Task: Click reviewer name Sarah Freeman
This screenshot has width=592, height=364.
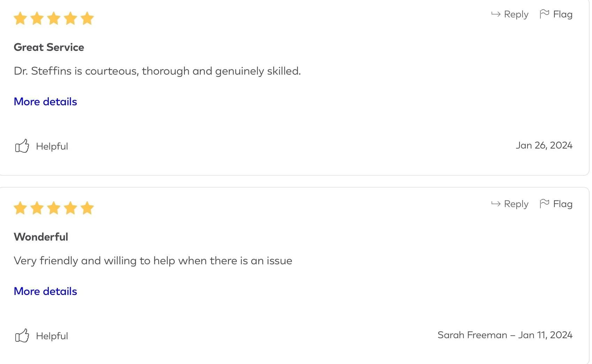Action: [472, 335]
